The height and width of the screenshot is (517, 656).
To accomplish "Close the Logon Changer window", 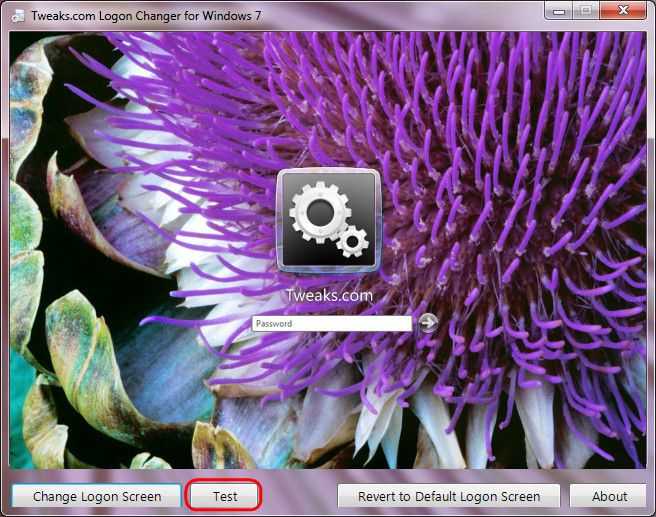I will [623, 10].
